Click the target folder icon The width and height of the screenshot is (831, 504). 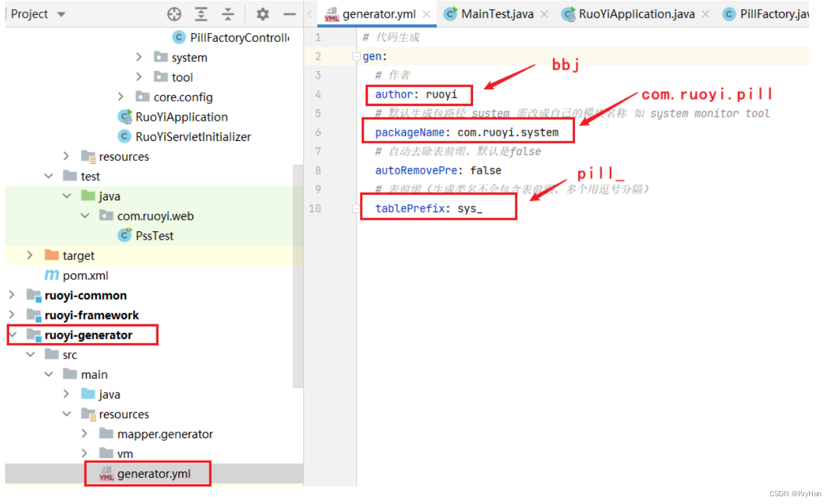[x=52, y=255]
